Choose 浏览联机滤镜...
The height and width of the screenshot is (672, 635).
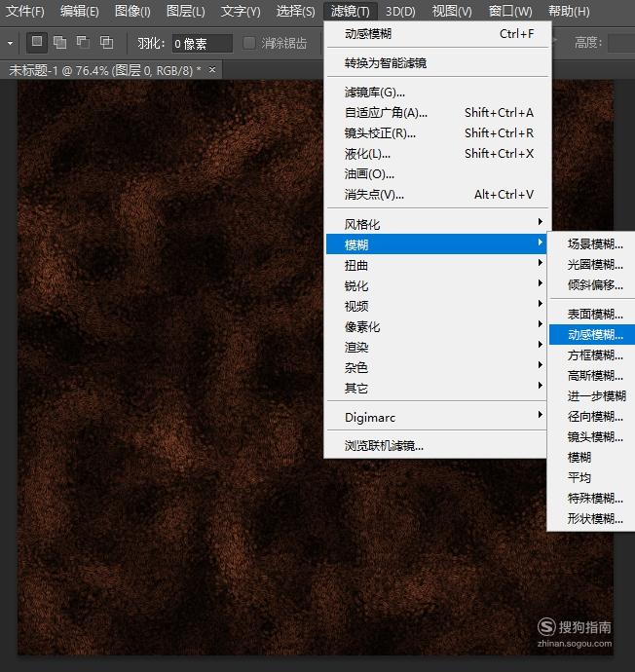coord(436,446)
